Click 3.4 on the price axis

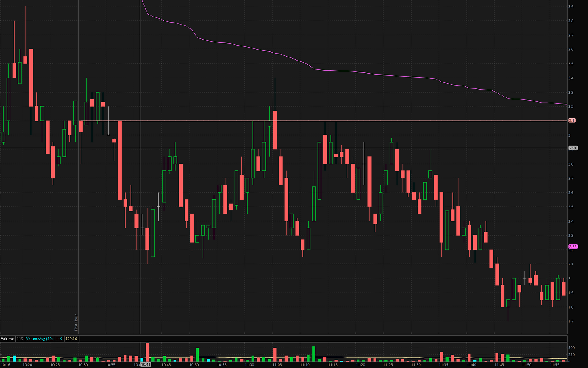tap(571, 78)
